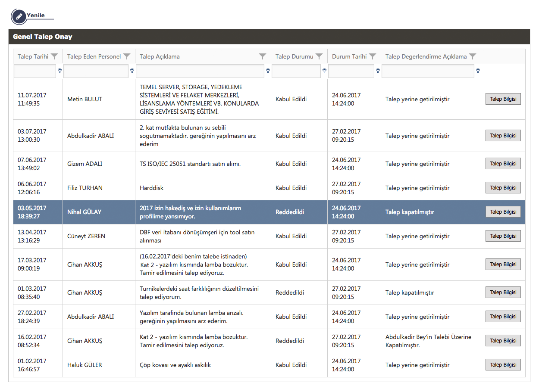Viewport: 539px width, 392px height.
Task: Expand filter options beside Talep Eden Personel input
Action: pos(132,71)
